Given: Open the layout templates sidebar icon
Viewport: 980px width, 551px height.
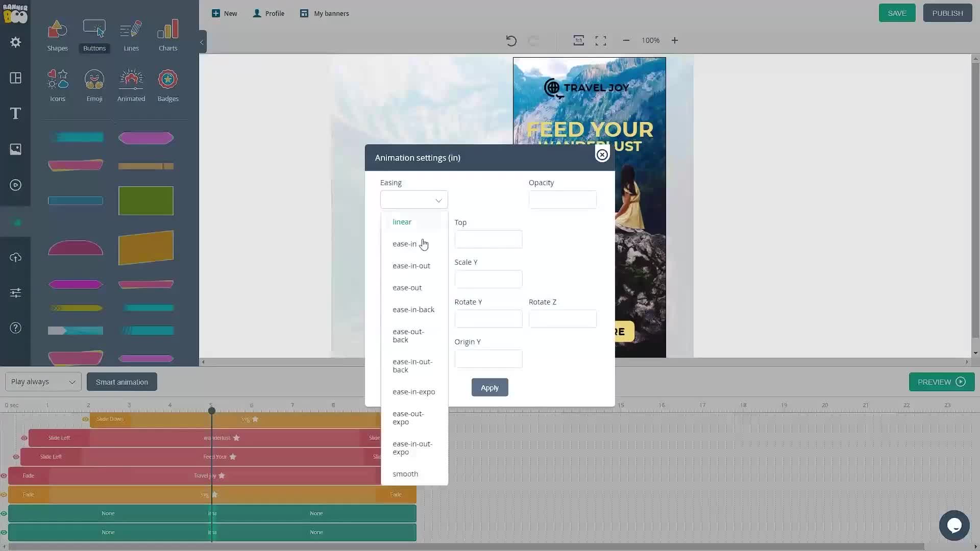Looking at the screenshot, I should (x=15, y=78).
